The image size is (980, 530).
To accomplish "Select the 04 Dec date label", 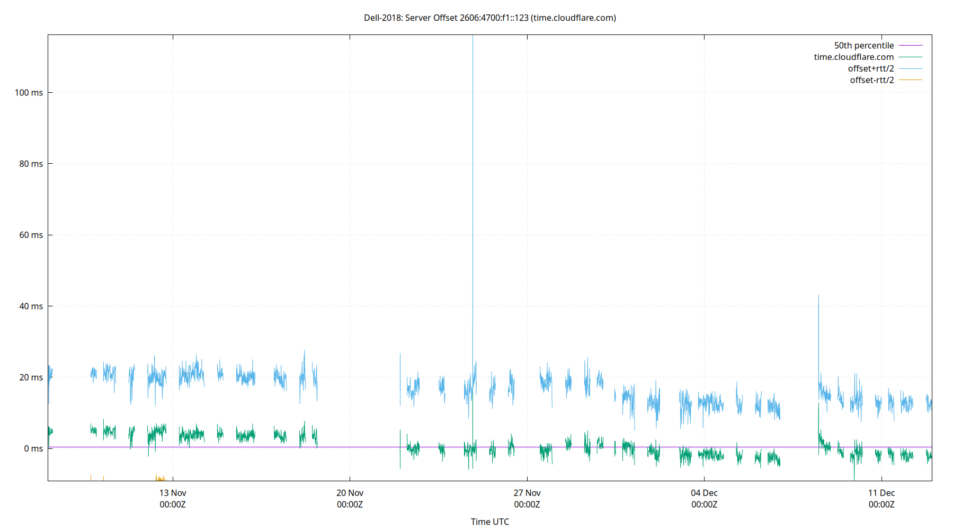I will (705, 492).
